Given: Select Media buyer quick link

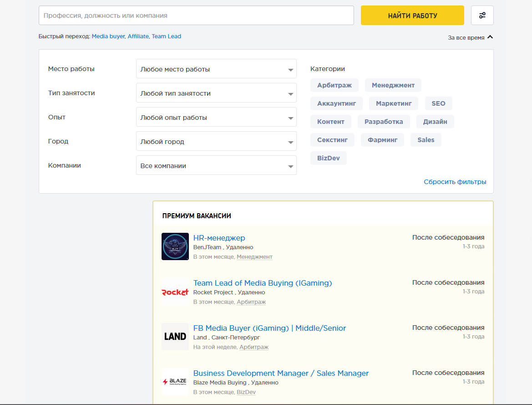Looking at the screenshot, I should [108, 36].
